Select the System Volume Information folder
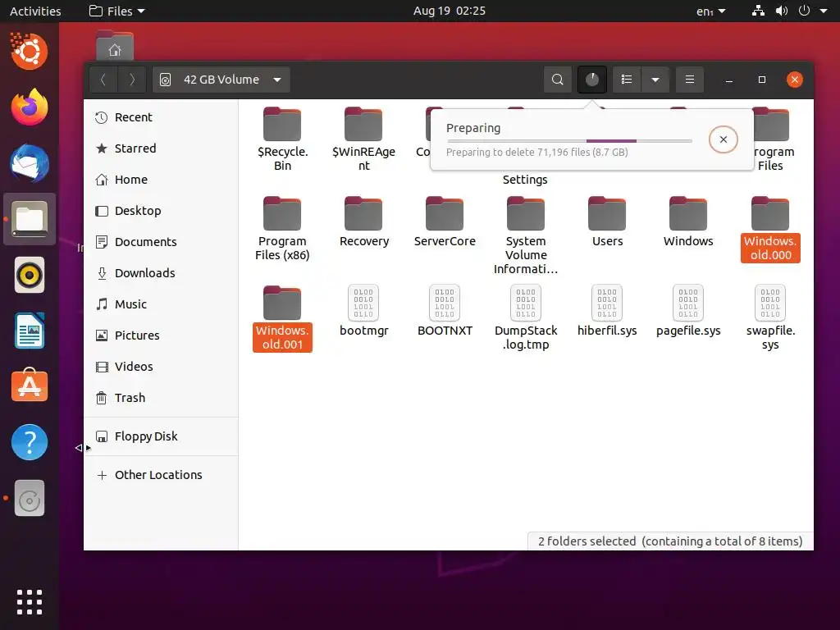840x630 pixels. pos(526,235)
